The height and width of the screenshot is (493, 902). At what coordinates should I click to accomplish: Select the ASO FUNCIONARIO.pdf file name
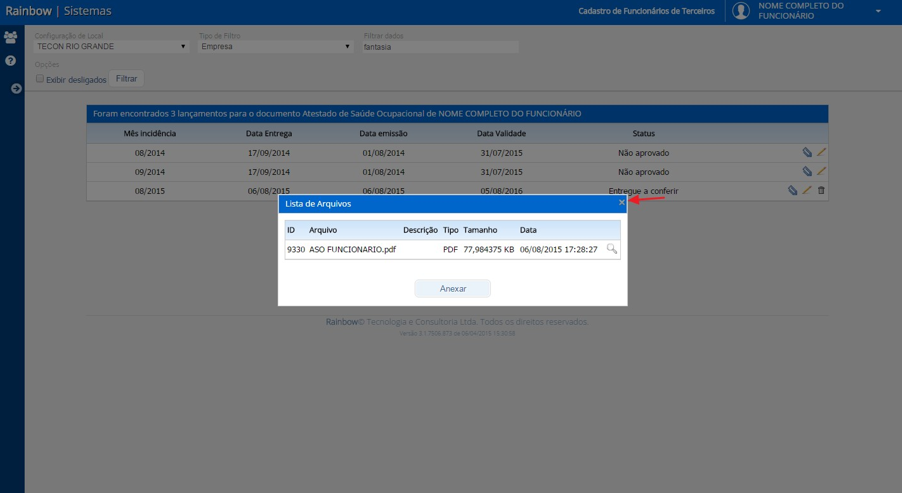[x=352, y=250]
